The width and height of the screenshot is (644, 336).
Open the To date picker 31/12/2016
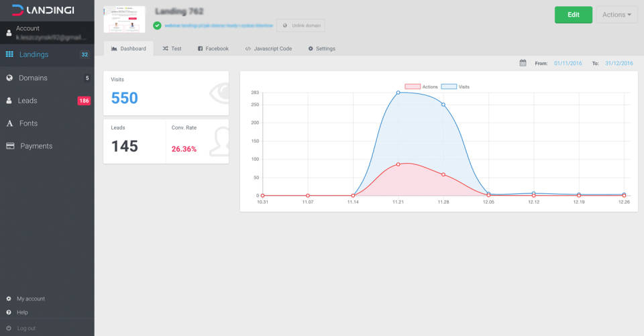(619, 63)
